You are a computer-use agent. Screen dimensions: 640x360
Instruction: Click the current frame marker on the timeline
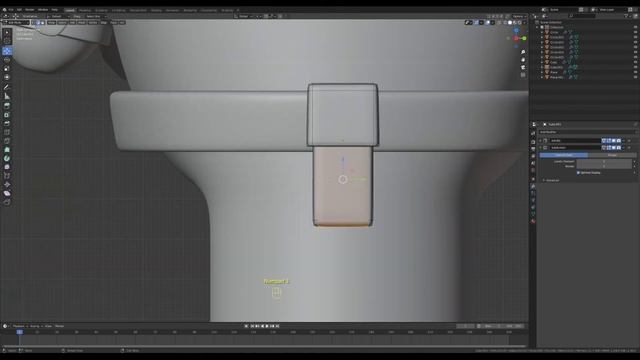(19, 332)
